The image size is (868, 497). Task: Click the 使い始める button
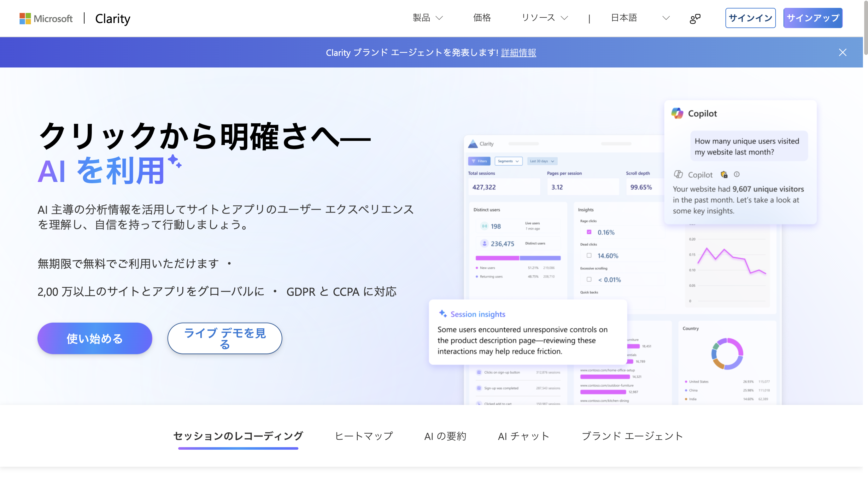click(95, 338)
